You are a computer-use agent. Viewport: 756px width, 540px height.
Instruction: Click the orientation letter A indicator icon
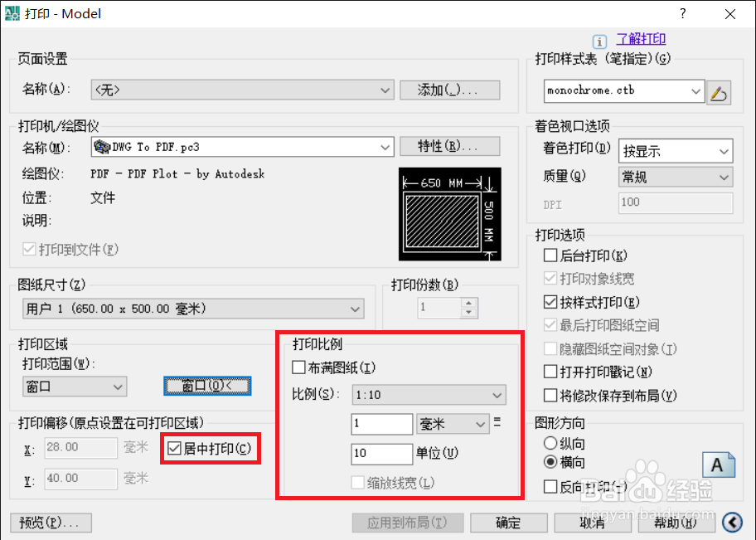coord(720,465)
